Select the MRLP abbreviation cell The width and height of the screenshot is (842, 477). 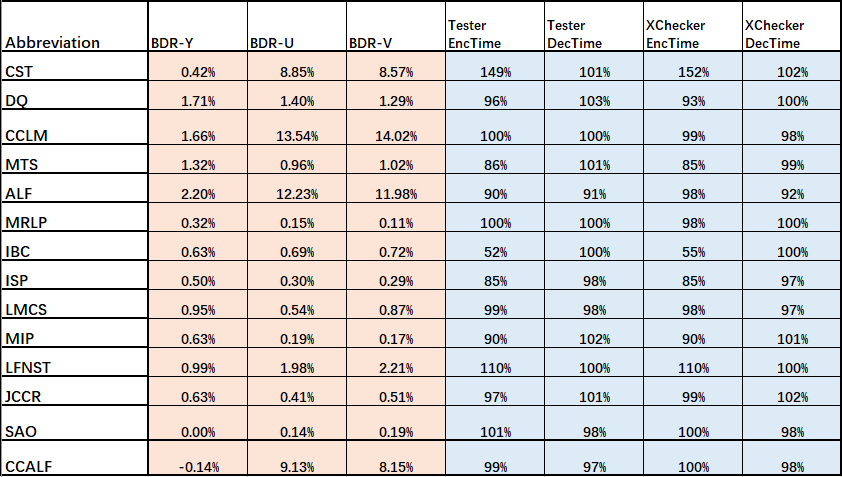pyautogui.click(x=75, y=216)
